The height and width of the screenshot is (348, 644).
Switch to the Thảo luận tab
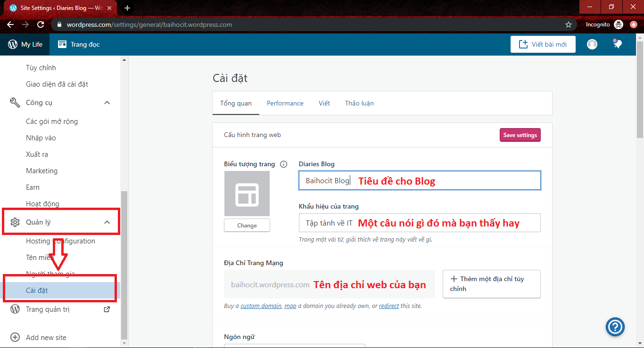[359, 103]
